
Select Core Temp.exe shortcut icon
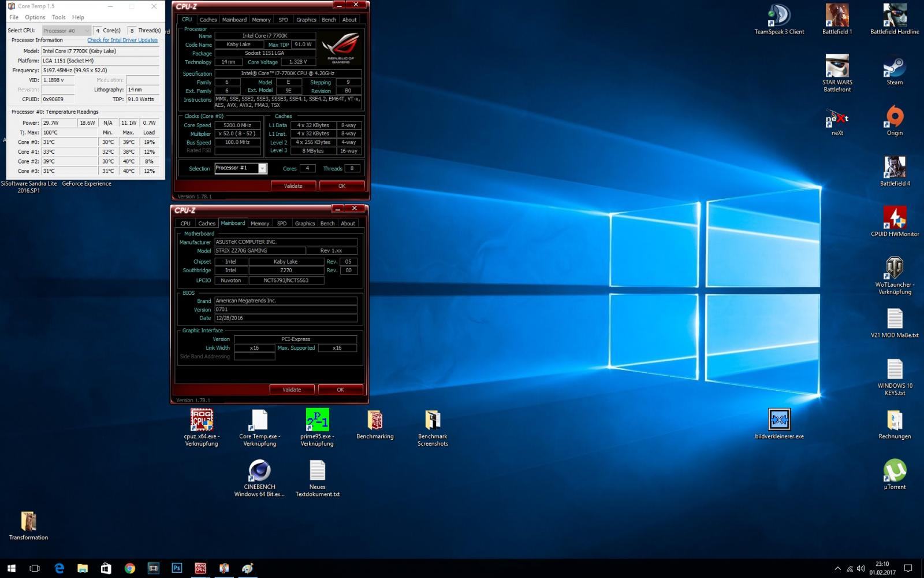[x=259, y=427]
